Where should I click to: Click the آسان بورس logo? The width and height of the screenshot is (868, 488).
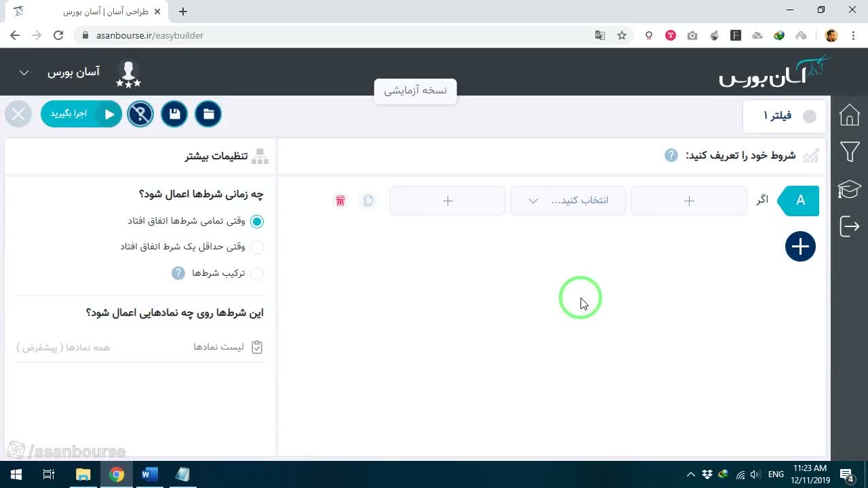tap(774, 72)
